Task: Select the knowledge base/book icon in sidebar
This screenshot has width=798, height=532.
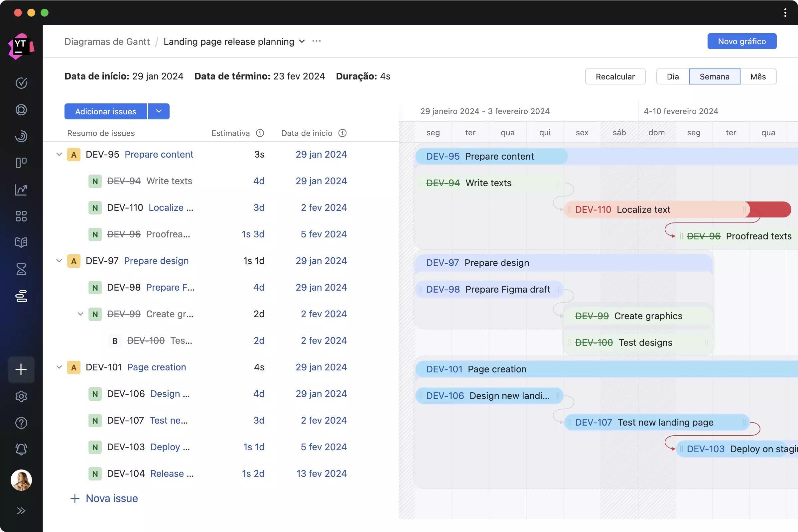Action: click(x=21, y=242)
